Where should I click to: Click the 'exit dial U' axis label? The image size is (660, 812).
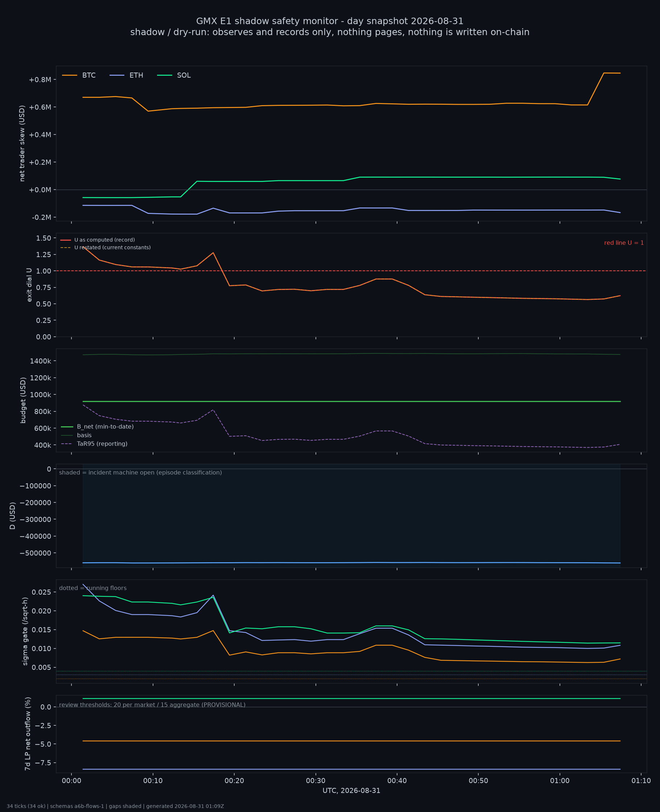click(29, 285)
